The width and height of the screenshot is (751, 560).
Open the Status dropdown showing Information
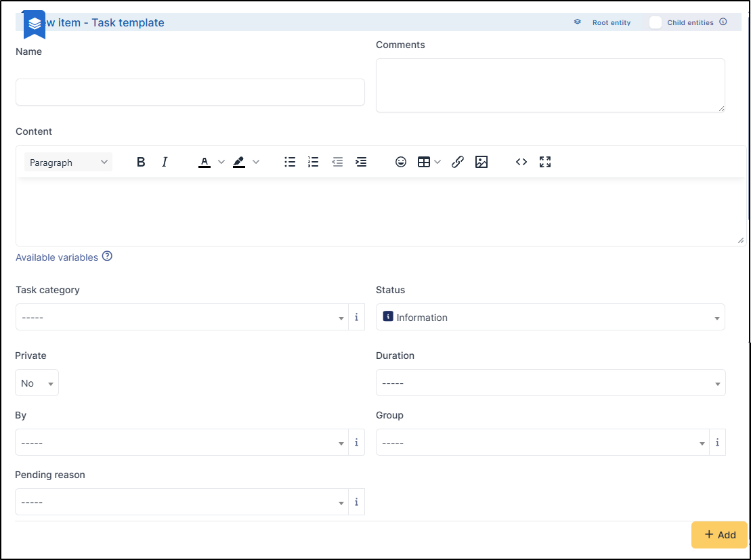coord(550,318)
